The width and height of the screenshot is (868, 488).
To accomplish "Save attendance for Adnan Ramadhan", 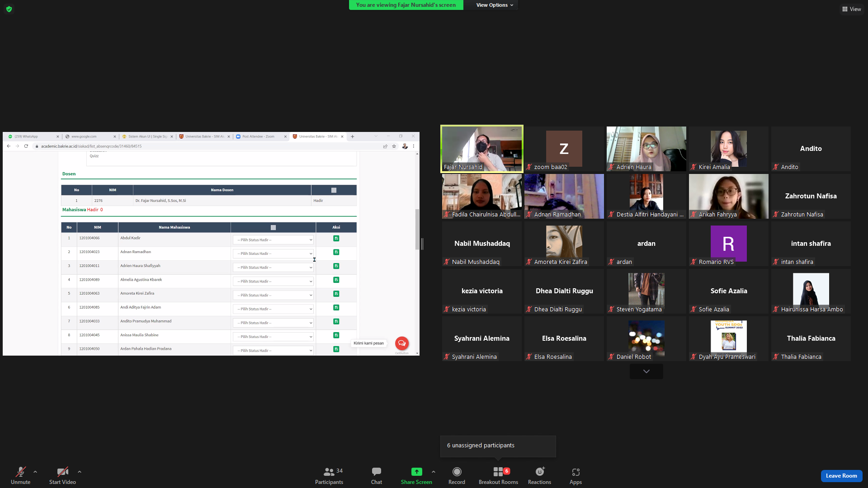I will click(x=336, y=252).
